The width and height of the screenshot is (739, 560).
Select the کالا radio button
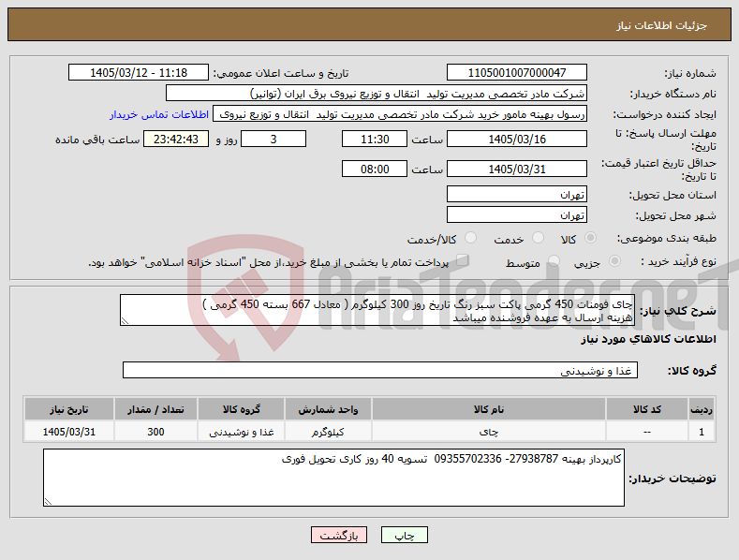590,238
